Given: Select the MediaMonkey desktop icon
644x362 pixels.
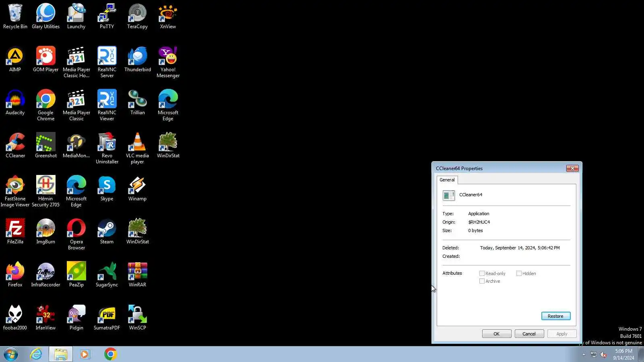Looking at the screenshot, I should point(76,146).
